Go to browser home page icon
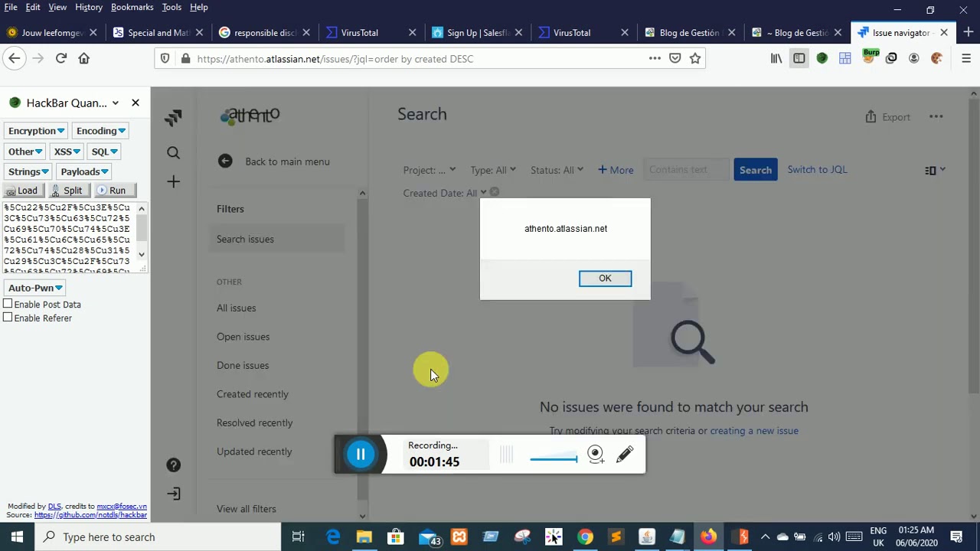The height and width of the screenshot is (551, 980). click(x=84, y=58)
